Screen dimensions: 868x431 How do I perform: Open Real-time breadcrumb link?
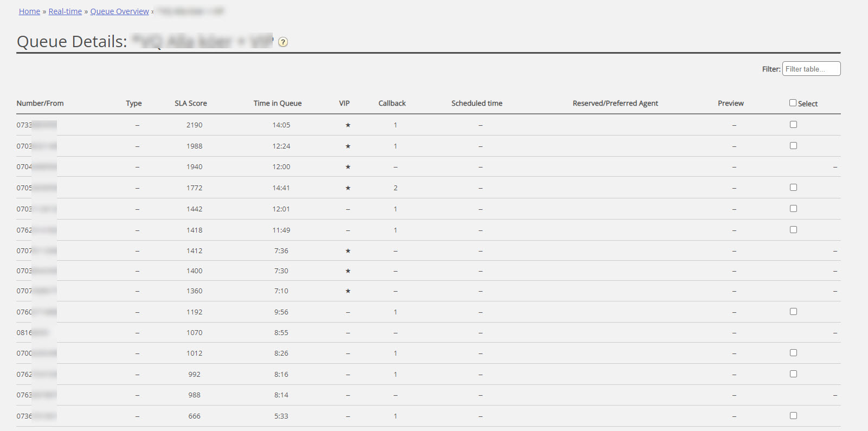(x=65, y=11)
